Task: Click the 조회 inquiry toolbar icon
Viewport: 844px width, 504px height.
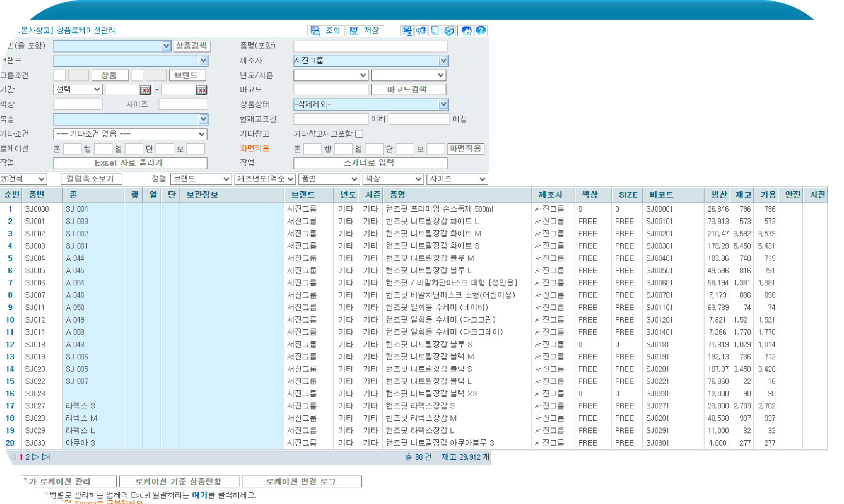Action: 326,30
